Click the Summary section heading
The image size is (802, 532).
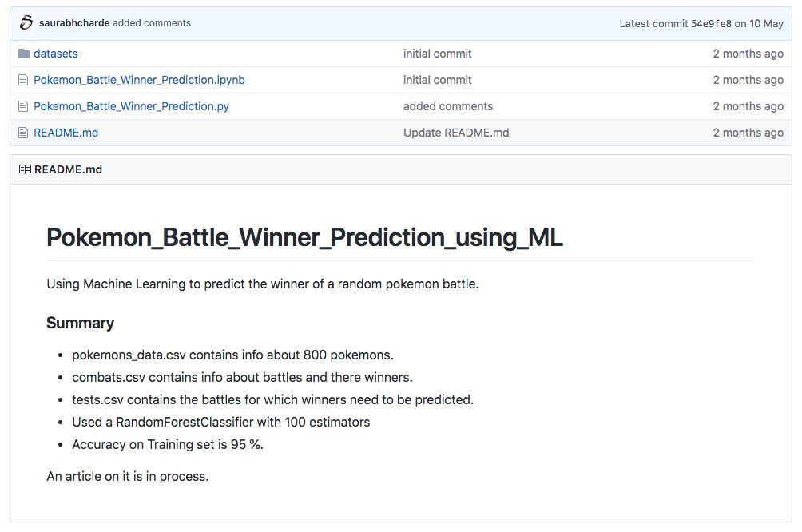click(80, 323)
